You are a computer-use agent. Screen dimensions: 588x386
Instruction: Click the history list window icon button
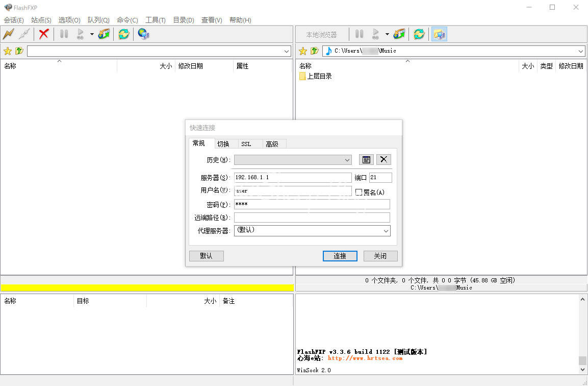click(x=366, y=160)
